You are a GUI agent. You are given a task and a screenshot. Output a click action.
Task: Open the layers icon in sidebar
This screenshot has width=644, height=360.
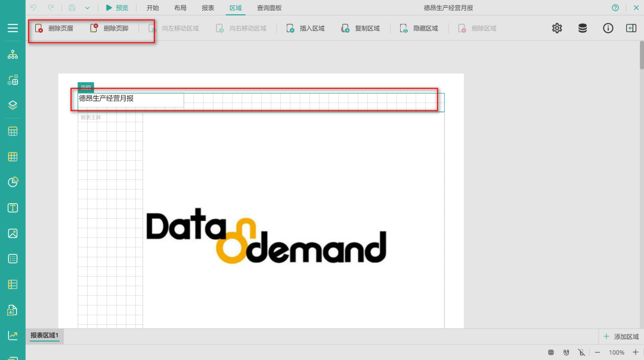pyautogui.click(x=13, y=105)
